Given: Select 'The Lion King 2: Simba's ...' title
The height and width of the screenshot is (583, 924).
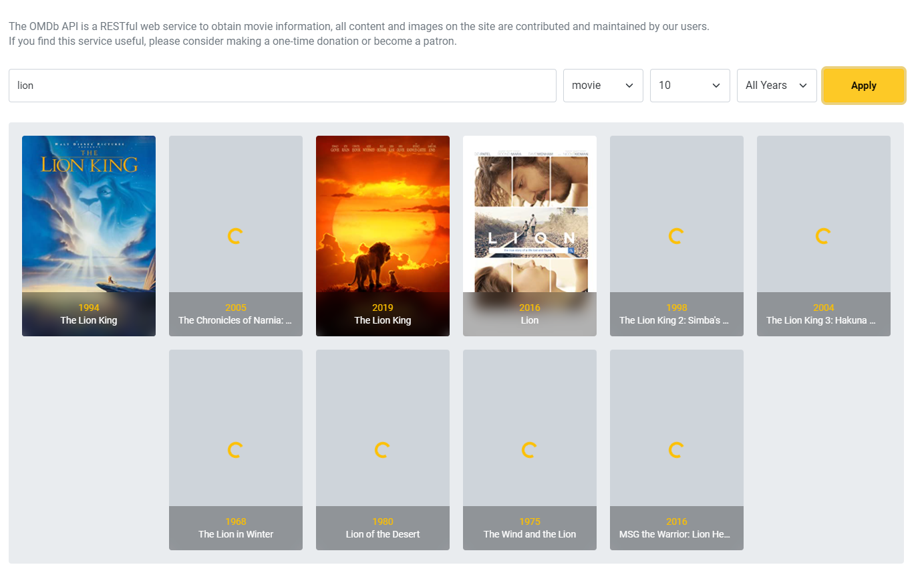Looking at the screenshot, I should [674, 320].
